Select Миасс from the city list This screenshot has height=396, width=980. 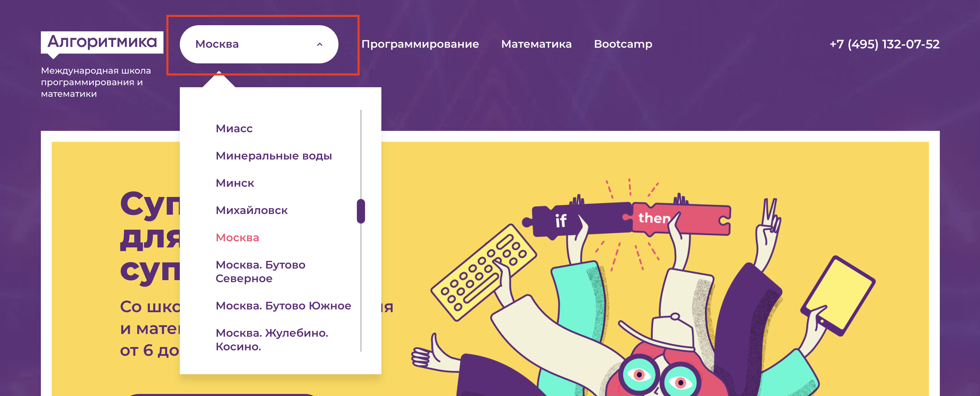tap(234, 128)
